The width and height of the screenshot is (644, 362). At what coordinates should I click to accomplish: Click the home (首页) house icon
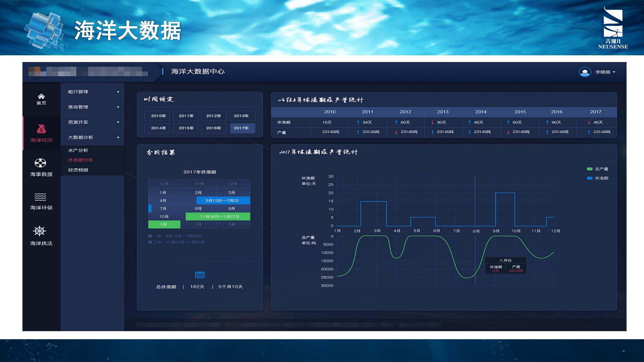[x=41, y=97]
